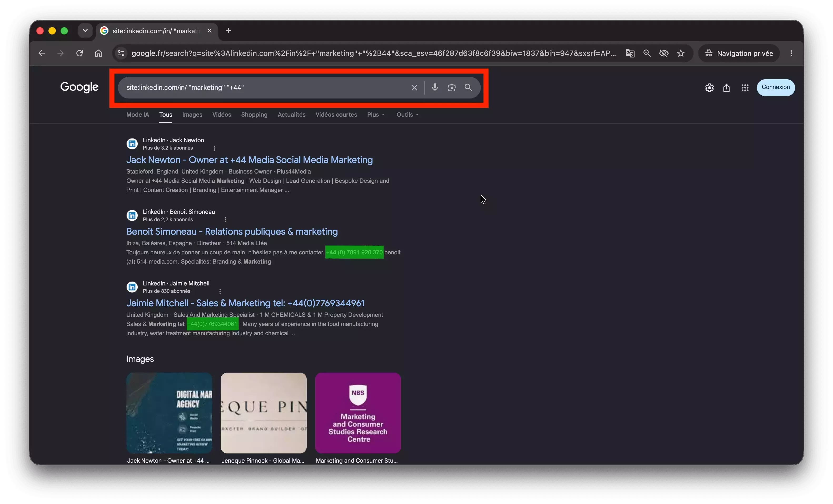Open the Google apps grid
The image size is (833, 504).
pyautogui.click(x=745, y=87)
